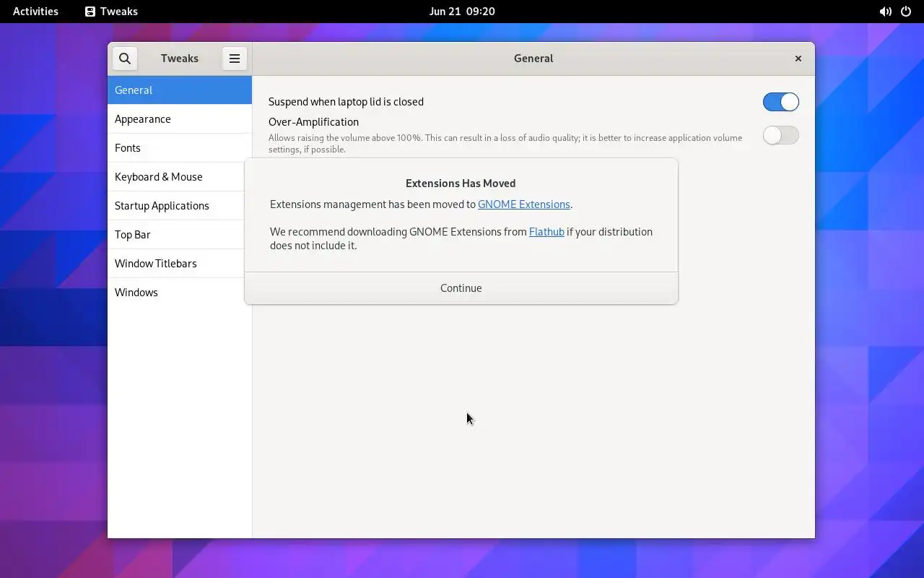Screen dimensions: 924x578
Task: Open Window Titlebars settings
Action: coord(180,264)
